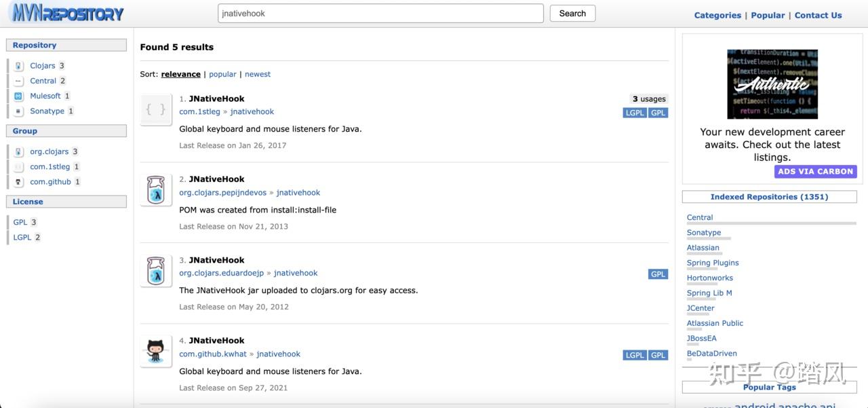Viewport: 868px width, 408px height.
Task: Click the Ads via Carbon badge
Action: (815, 172)
